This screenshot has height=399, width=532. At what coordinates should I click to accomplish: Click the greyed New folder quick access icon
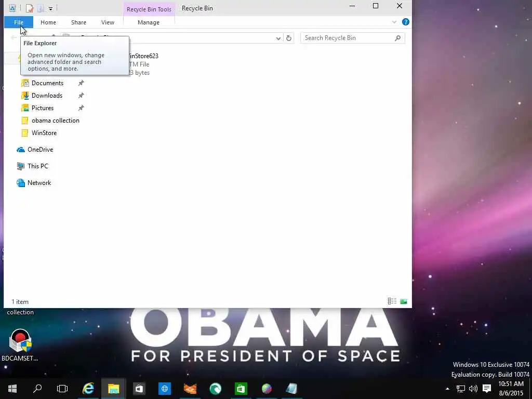click(41, 8)
